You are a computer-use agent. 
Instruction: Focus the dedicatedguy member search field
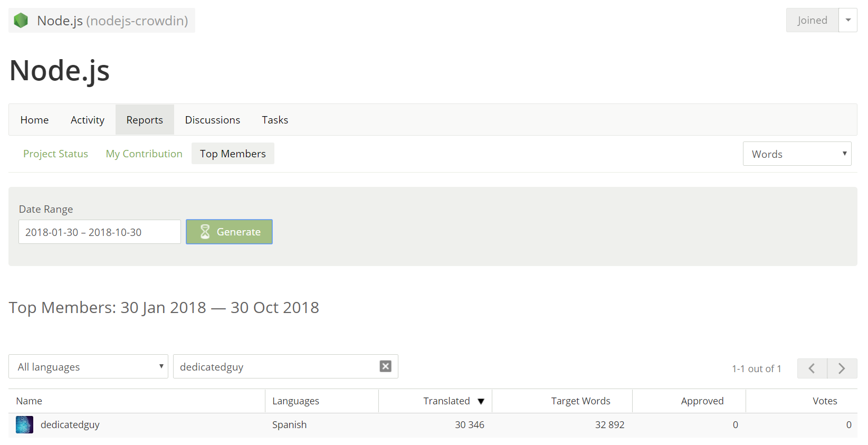coord(285,366)
